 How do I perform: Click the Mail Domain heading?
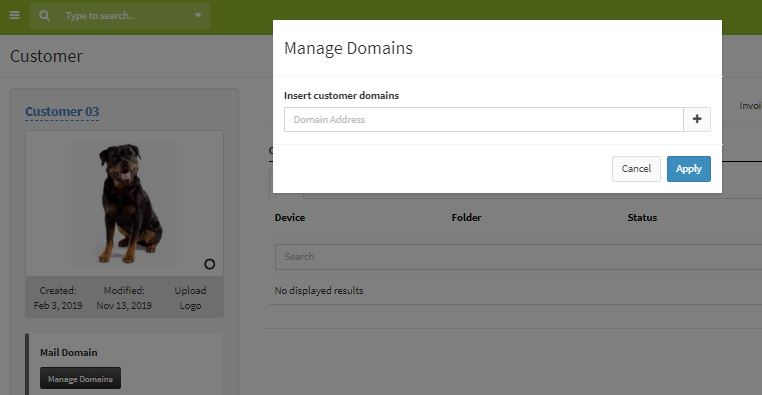69,353
